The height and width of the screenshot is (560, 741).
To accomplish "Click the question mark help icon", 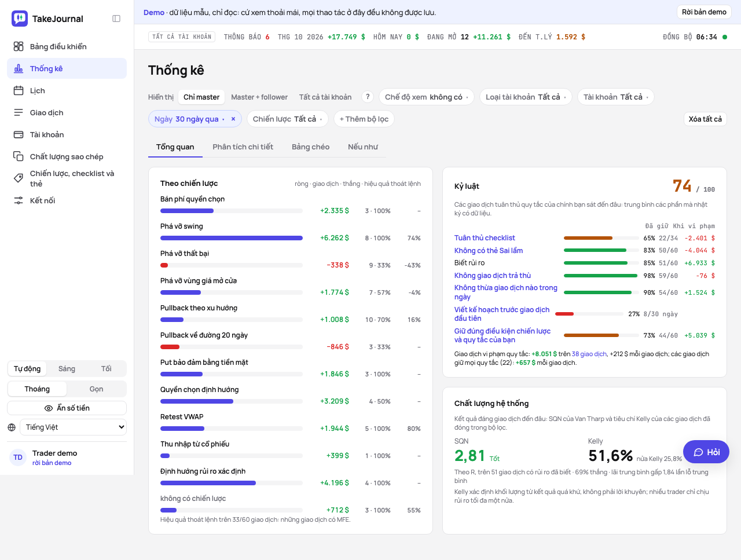I will coord(368,97).
